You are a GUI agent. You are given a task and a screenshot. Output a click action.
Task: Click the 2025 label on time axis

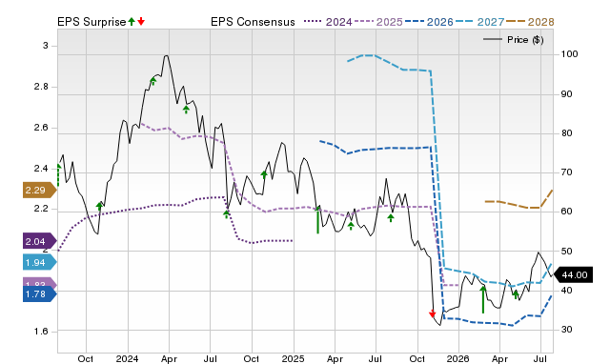293,358
